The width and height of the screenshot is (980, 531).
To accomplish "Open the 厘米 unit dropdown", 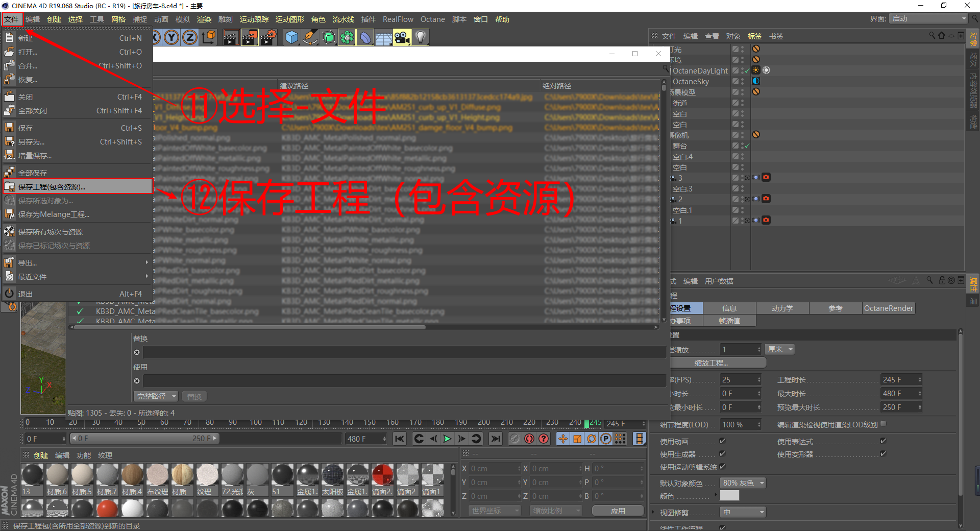I will [x=780, y=349].
